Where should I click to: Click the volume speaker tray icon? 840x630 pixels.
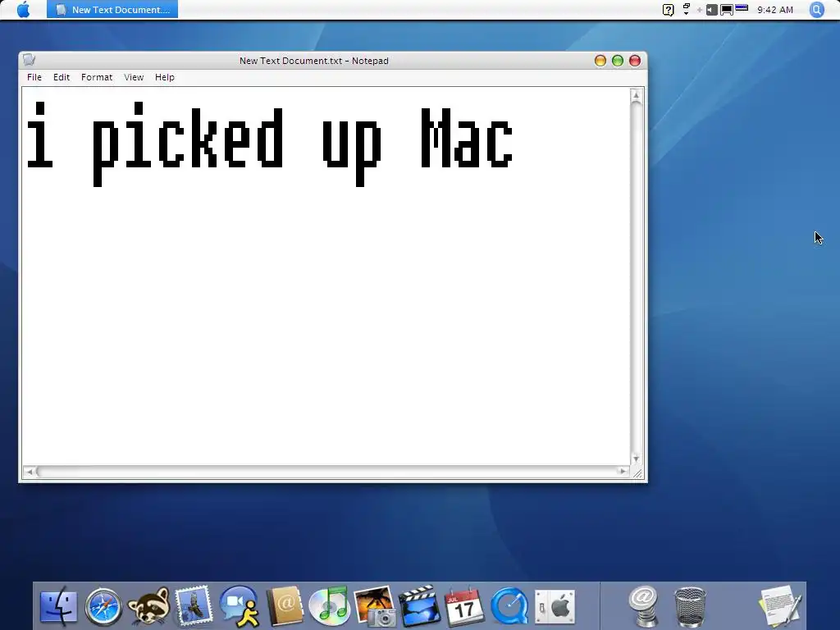pos(711,10)
